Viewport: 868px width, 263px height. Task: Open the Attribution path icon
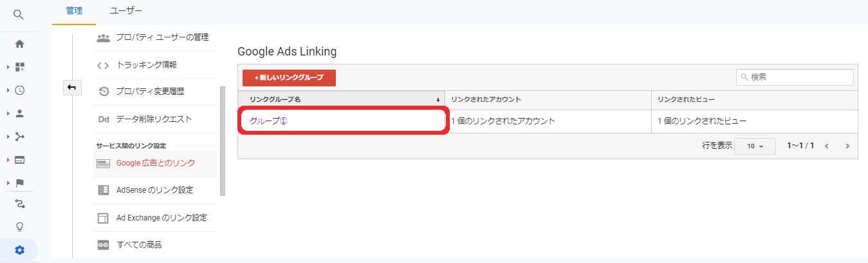tap(19, 204)
